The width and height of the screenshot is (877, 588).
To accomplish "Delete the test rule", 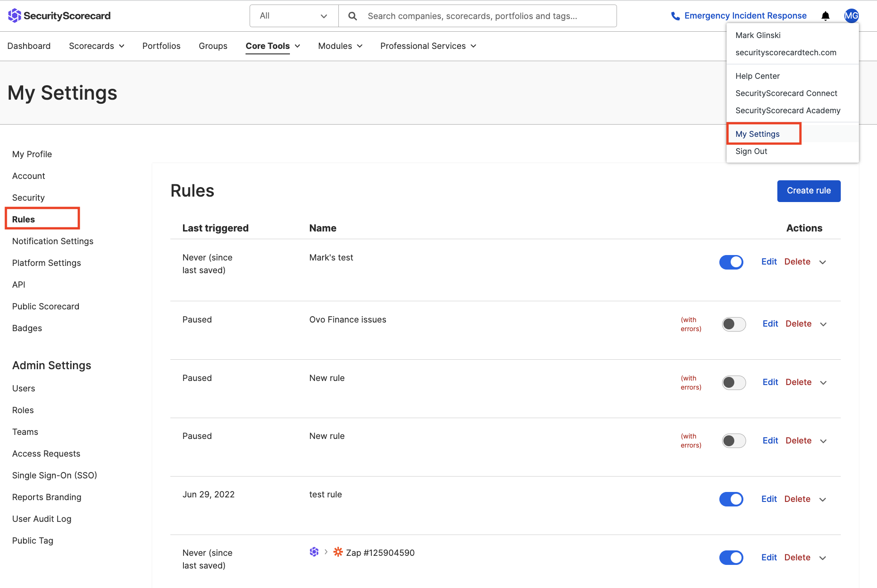I will (x=797, y=499).
